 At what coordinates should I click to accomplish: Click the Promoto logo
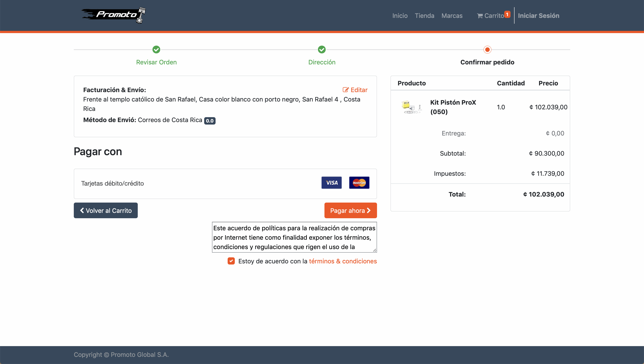114,15
